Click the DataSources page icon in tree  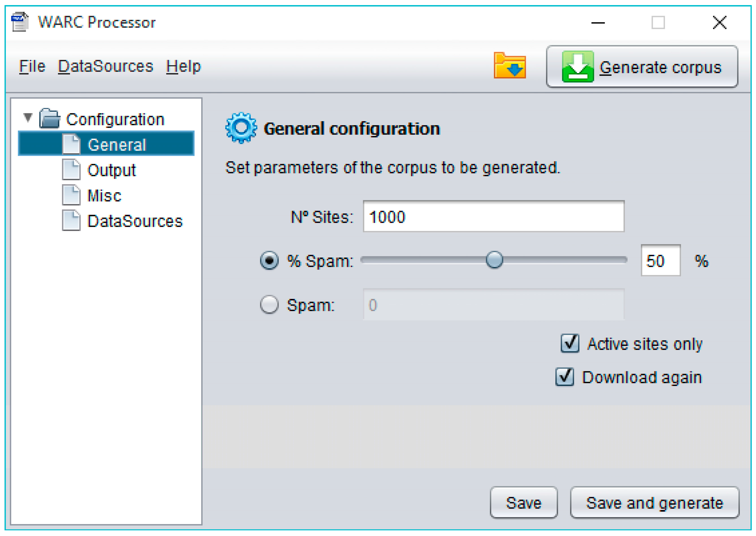pyautogui.click(x=71, y=220)
